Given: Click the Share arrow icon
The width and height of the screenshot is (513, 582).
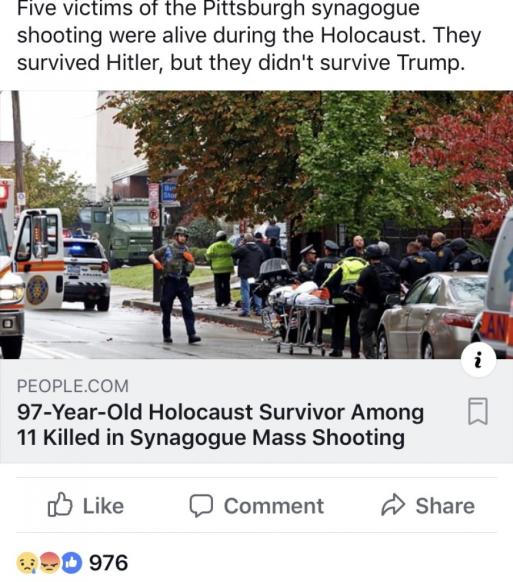Looking at the screenshot, I should [393, 505].
